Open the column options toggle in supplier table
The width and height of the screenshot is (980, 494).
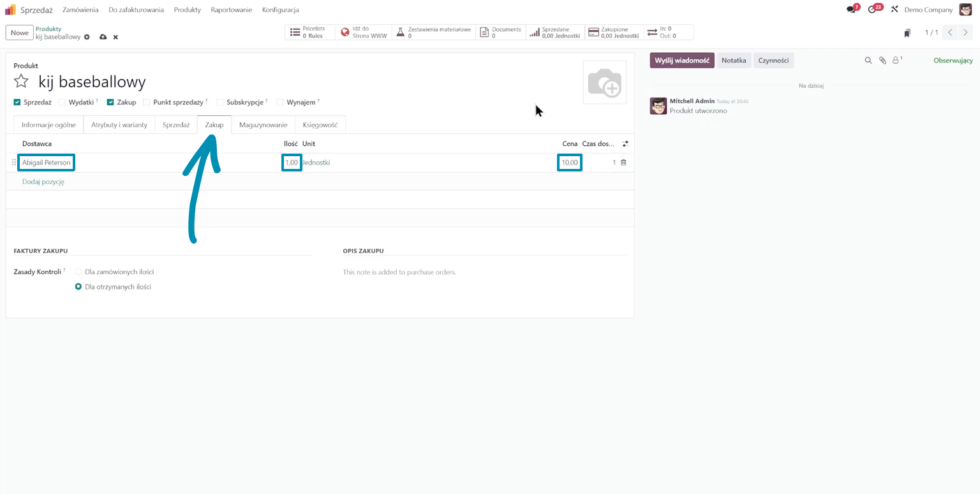pyautogui.click(x=625, y=144)
